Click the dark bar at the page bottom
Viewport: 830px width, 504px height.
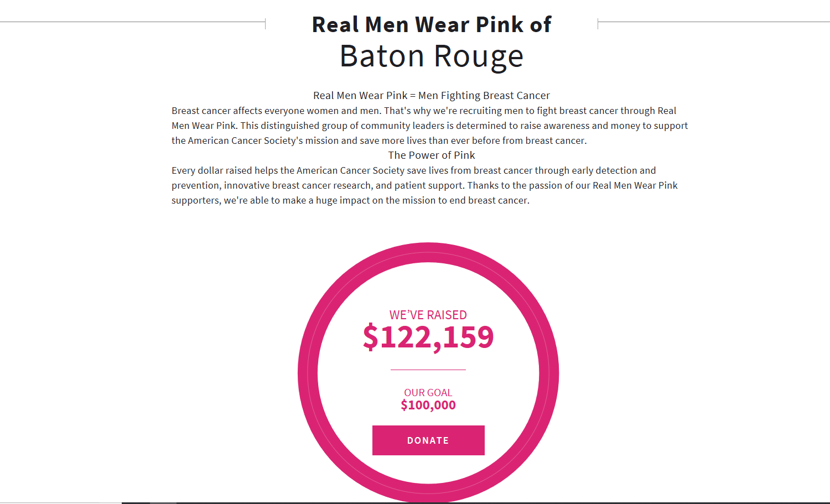pos(476,503)
